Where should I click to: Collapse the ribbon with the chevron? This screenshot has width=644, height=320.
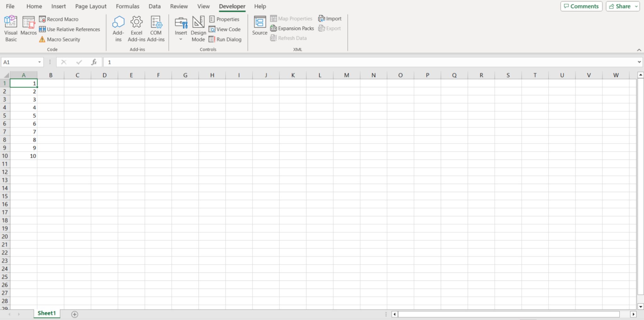coord(639,50)
